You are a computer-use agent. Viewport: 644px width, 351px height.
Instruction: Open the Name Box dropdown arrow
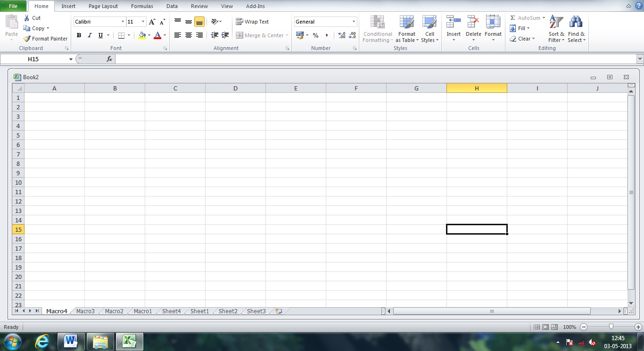point(71,59)
